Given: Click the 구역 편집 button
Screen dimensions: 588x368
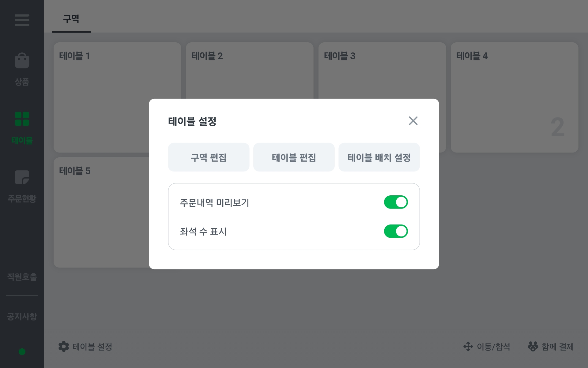Looking at the screenshot, I should pos(209,157).
